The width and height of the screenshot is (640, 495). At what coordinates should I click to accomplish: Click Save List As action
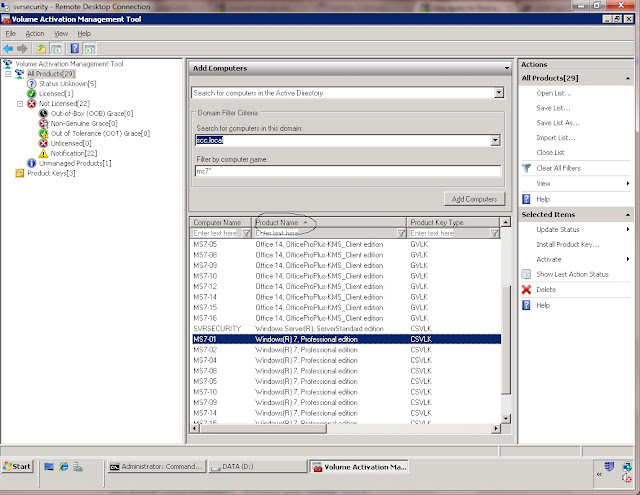(558, 123)
